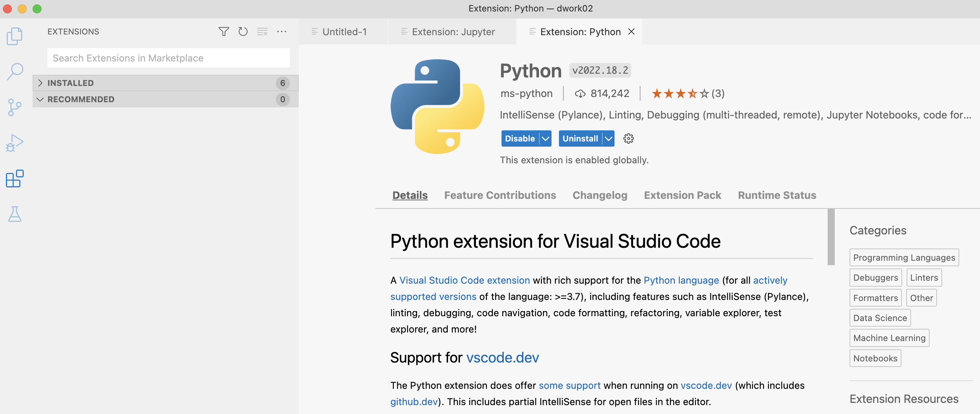The image size is (980, 414).
Task: Open the Explorer view in activity bar
Action: pos(14,36)
